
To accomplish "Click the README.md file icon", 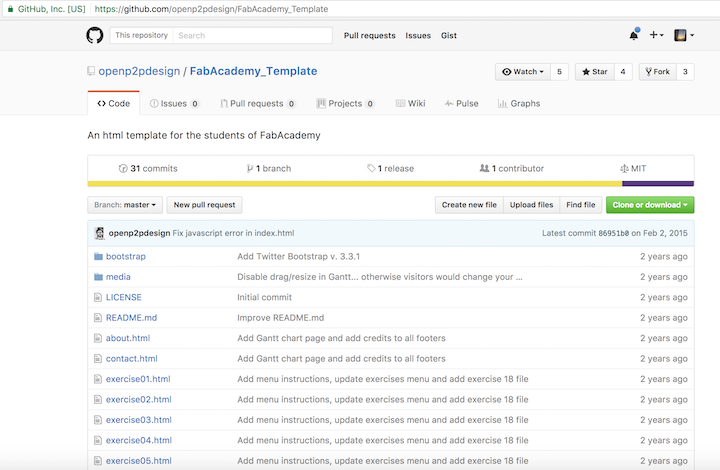I will (x=98, y=318).
